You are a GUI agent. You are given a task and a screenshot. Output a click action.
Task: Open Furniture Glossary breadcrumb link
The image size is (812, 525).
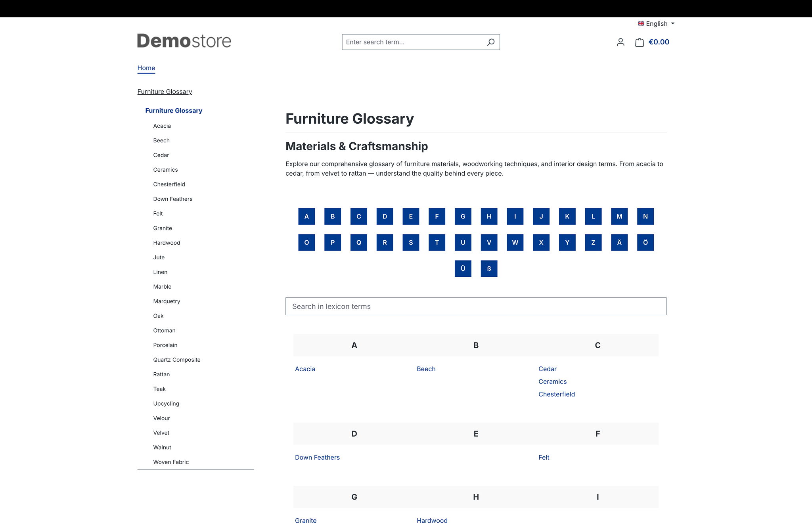(x=165, y=92)
